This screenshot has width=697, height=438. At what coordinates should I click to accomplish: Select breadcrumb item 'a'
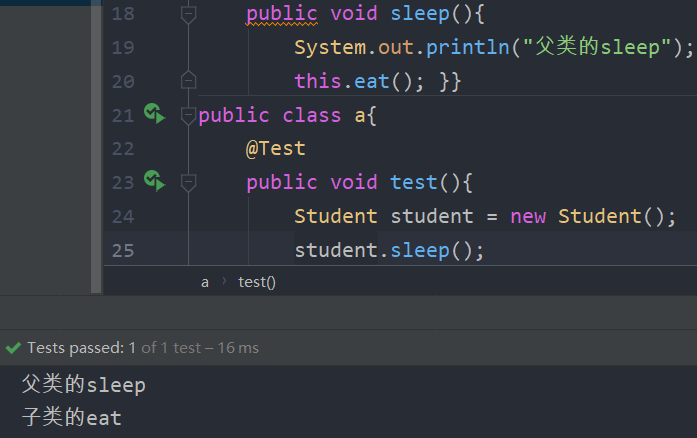(x=204, y=282)
